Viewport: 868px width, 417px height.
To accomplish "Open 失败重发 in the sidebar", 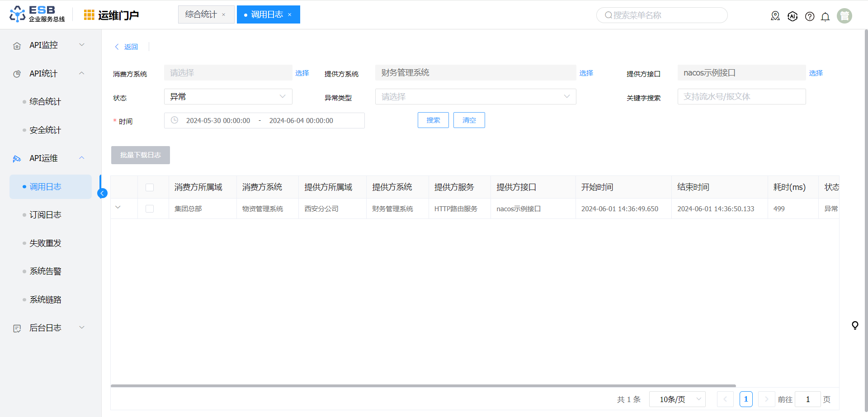I will (x=45, y=243).
